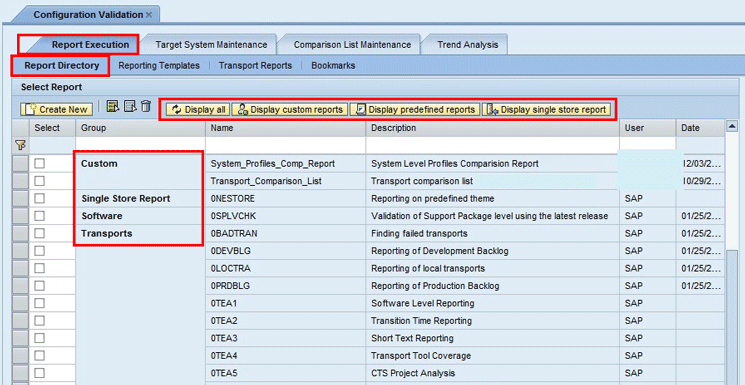Switch to Comparison List Maintenance tab

coord(352,45)
